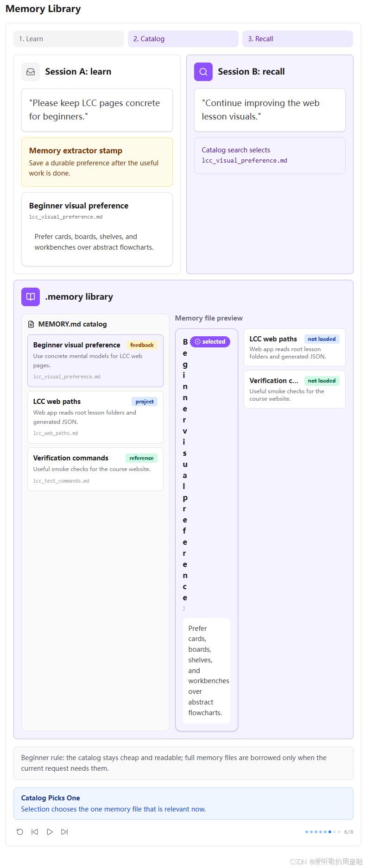
Task: Click the Memory extractor stamp card
Action: click(97, 162)
